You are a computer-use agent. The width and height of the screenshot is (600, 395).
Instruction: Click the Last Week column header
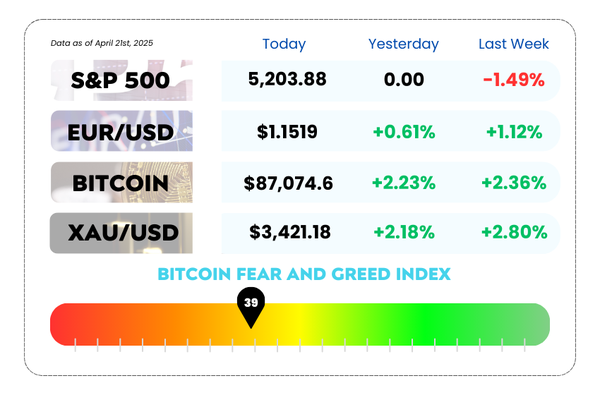(514, 44)
